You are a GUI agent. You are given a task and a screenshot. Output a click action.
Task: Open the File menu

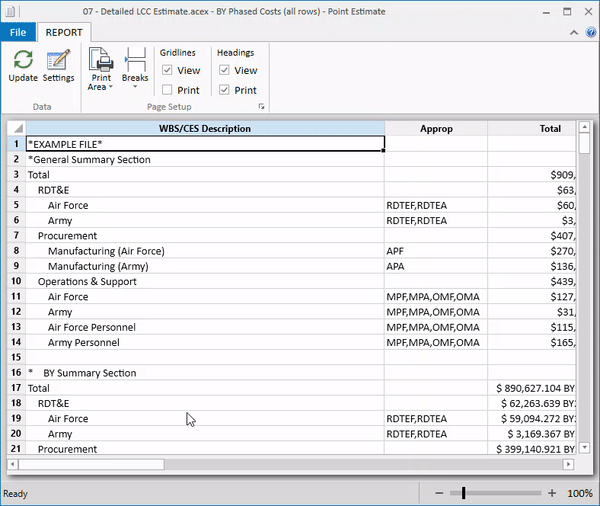17,32
